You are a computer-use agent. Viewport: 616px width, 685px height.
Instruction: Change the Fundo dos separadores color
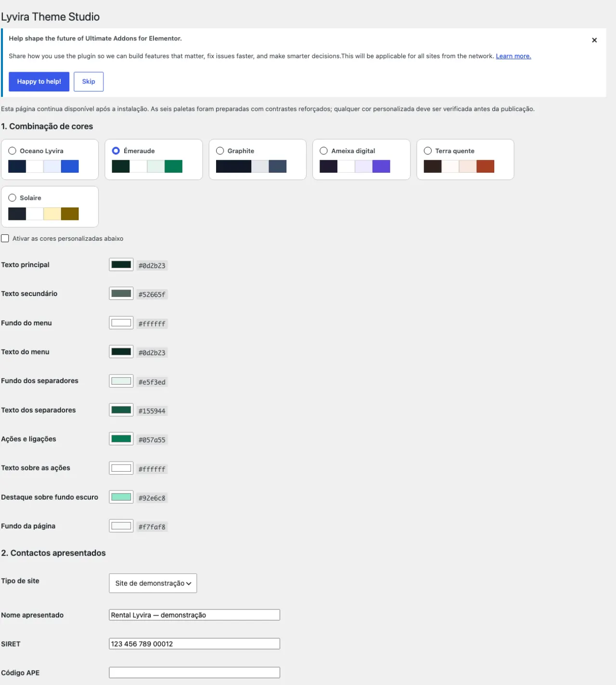click(121, 381)
